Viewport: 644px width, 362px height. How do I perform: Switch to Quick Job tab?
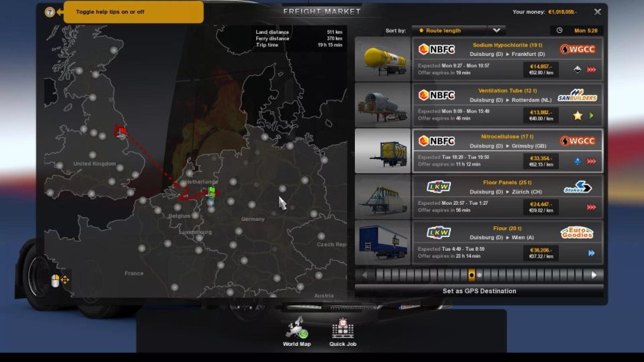[343, 332]
